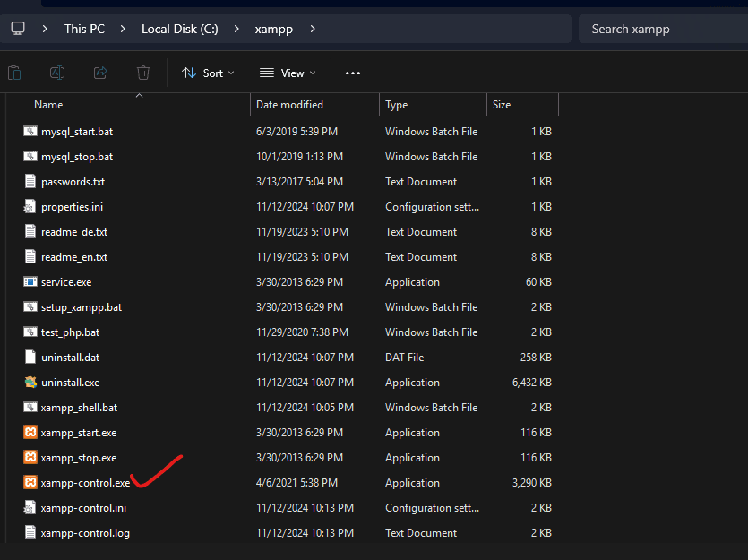
Task: Open the See more three-dots menu
Action: tap(353, 73)
